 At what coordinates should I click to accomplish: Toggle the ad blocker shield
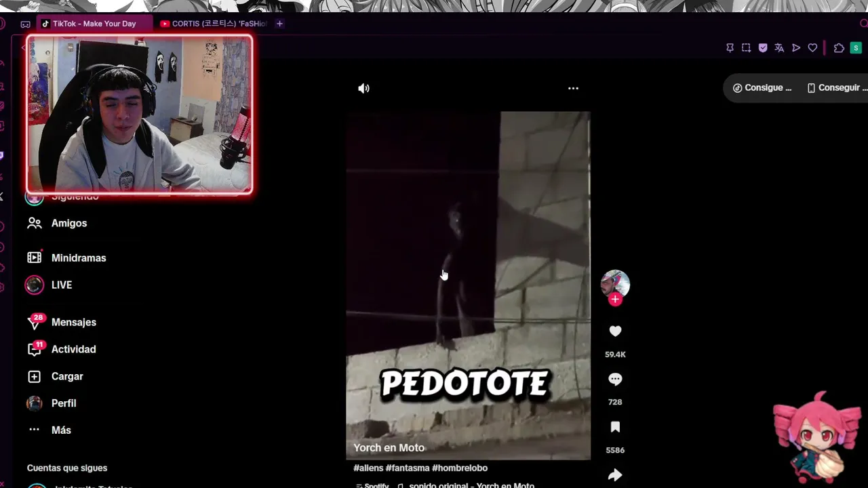pos(763,48)
